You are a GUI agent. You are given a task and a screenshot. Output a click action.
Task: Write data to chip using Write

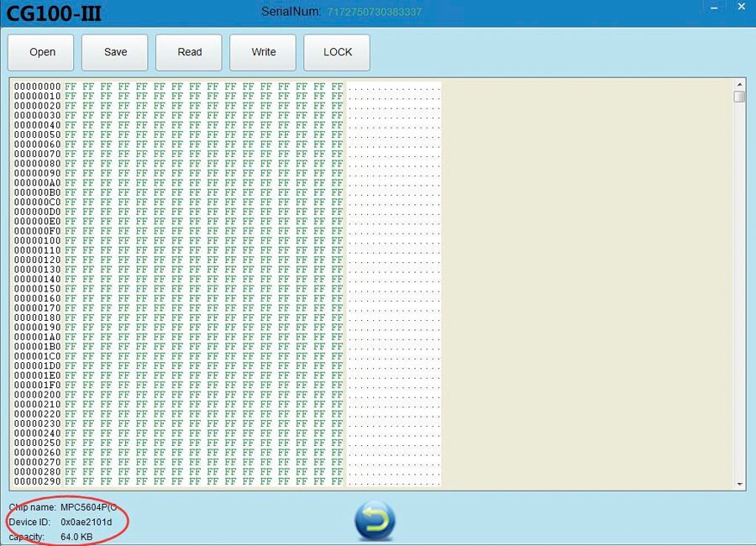[264, 52]
